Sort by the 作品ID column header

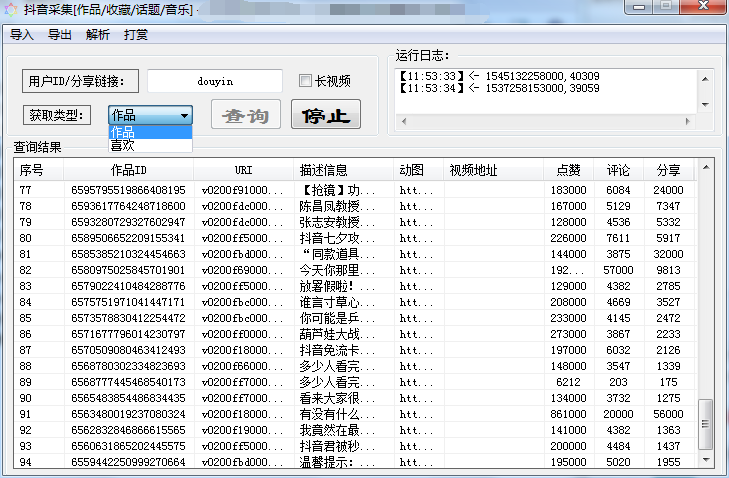coord(128,170)
